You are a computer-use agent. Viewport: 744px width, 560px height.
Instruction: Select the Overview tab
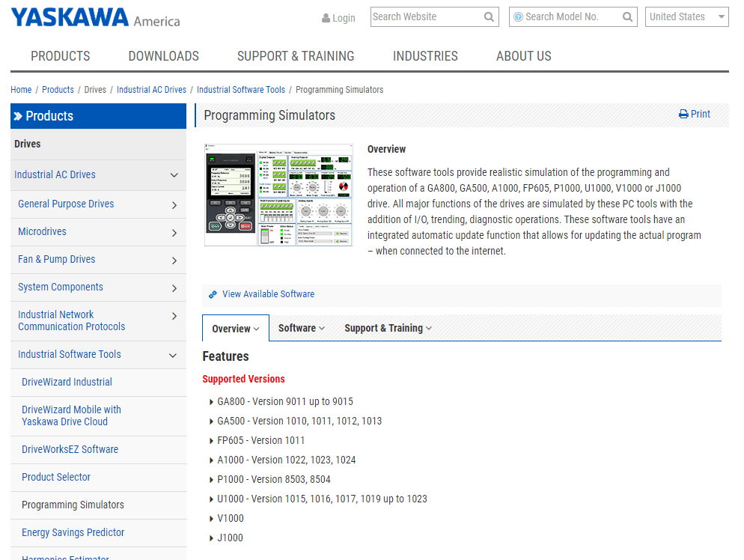(235, 329)
